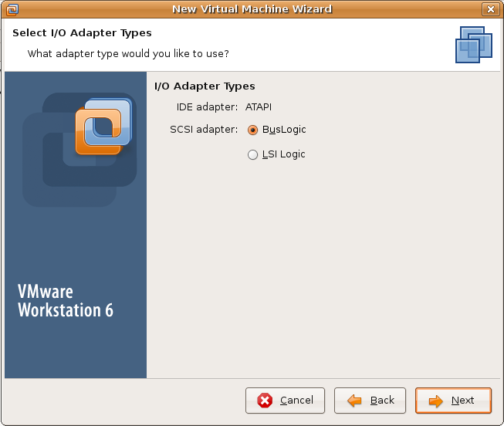Go Back to the previous wizard step

[x=370, y=401]
